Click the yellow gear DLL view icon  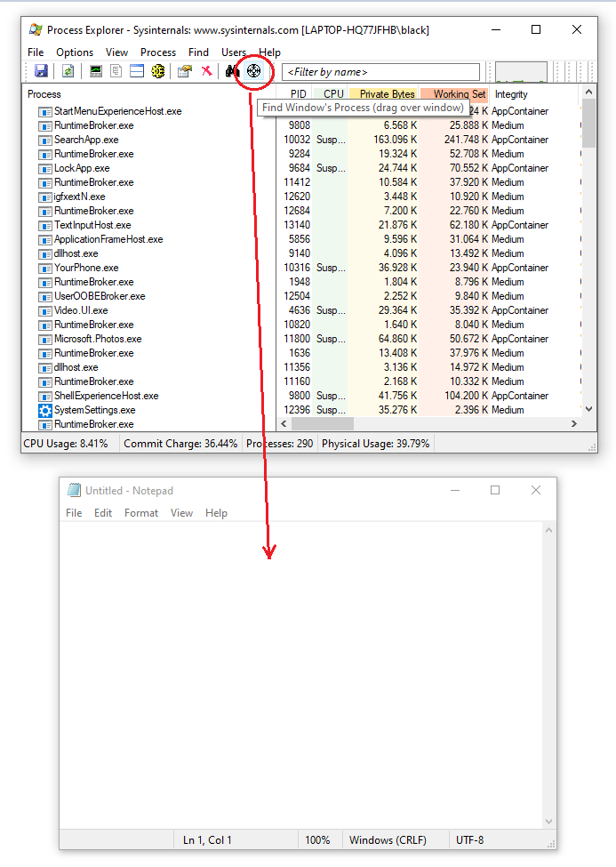(x=157, y=71)
